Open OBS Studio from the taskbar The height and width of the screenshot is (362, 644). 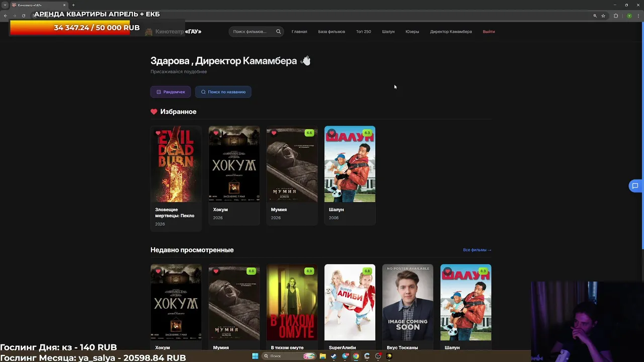pyautogui.click(x=378, y=356)
